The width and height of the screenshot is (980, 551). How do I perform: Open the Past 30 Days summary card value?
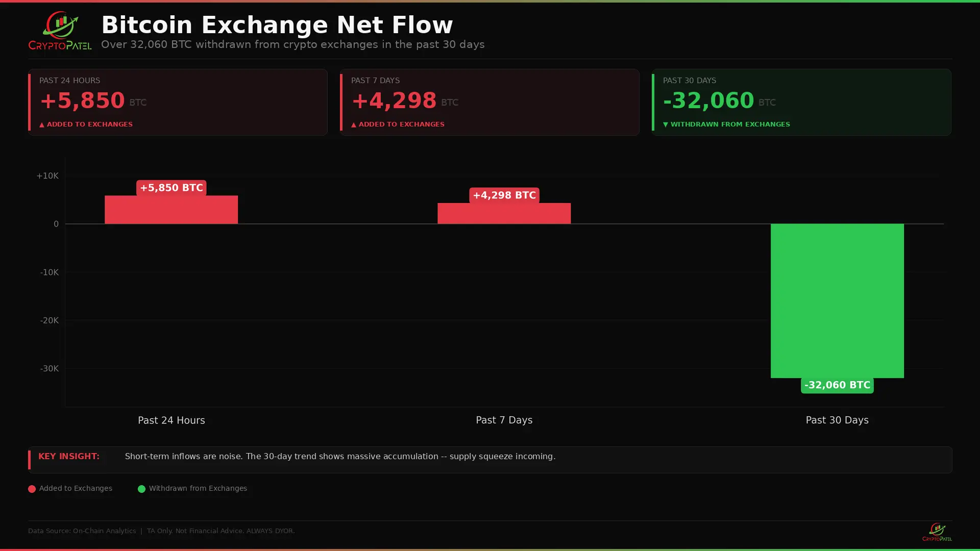(x=708, y=101)
